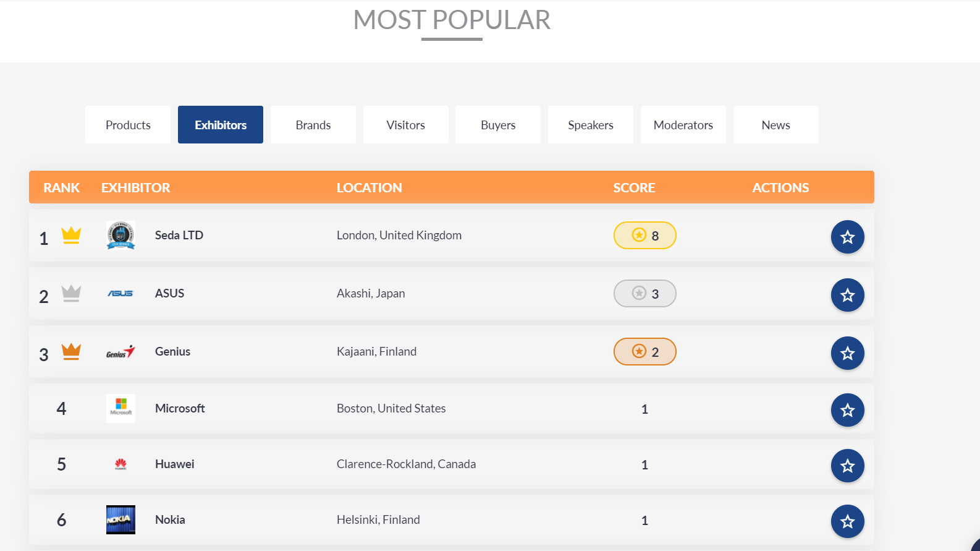Switch to the Products tab
This screenshot has height=551, width=980.
pos(128,124)
